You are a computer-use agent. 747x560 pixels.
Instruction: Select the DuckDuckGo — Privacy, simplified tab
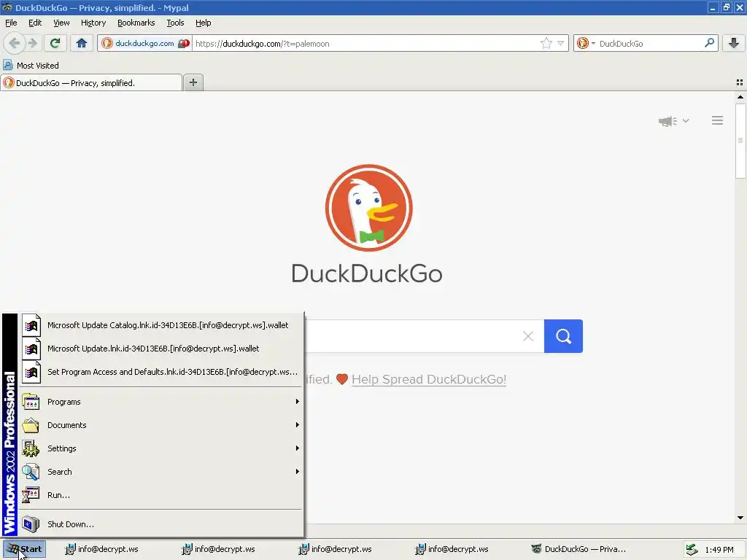pyautogui.click(x=91, y=83)
